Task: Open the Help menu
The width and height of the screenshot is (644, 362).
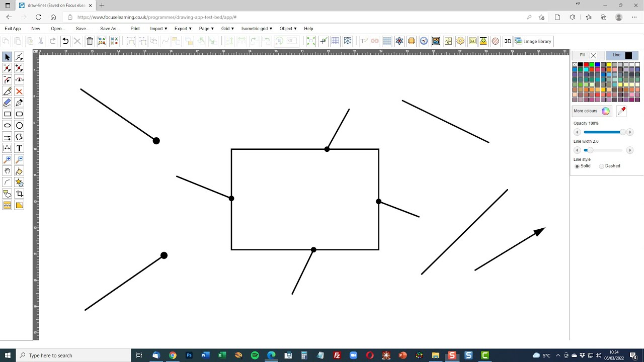Action: click(308, 29)
